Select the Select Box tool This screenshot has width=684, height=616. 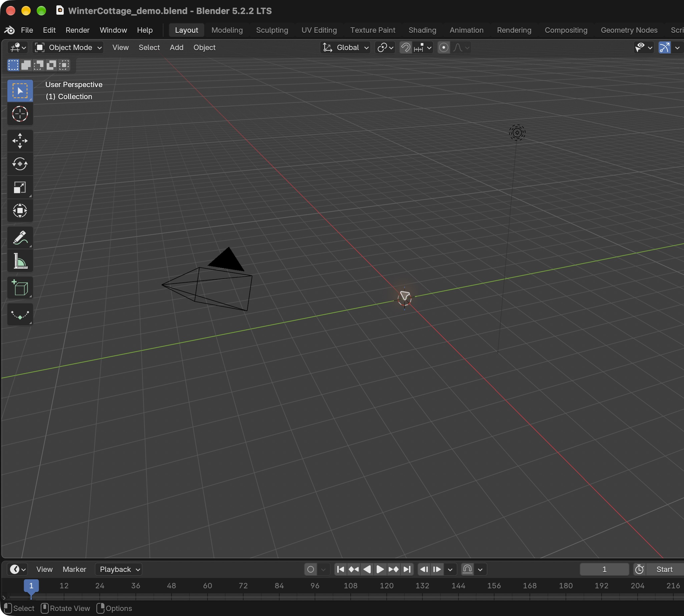pos(20,91)
